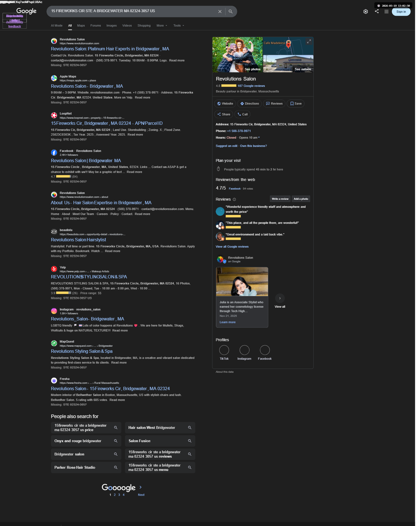The height and width of the screenshot is (526, 420).
Task: Open 'REVOLUTIONS STYLING SALON & SPA' Yelp result
Action: click(89, 277)
